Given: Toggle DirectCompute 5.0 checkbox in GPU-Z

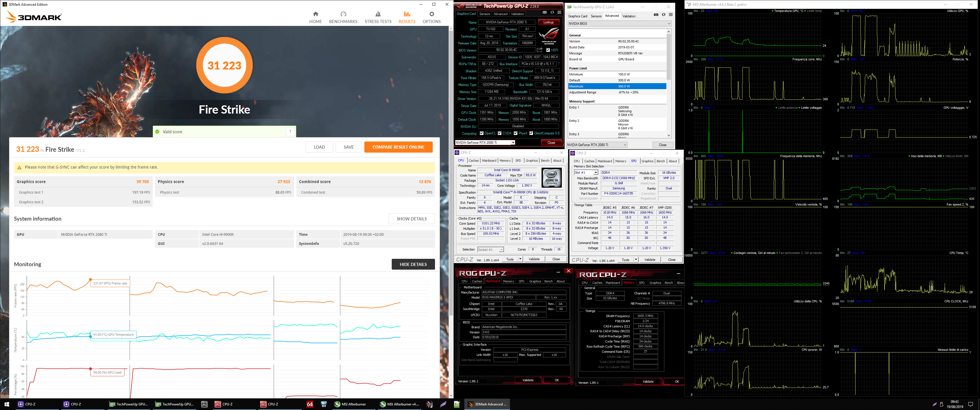Looking at the screenshot, I should coord(531,133).
